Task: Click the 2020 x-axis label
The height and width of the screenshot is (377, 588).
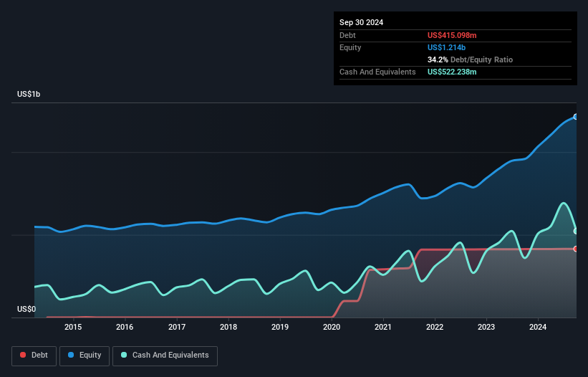Action: point(332,327)
